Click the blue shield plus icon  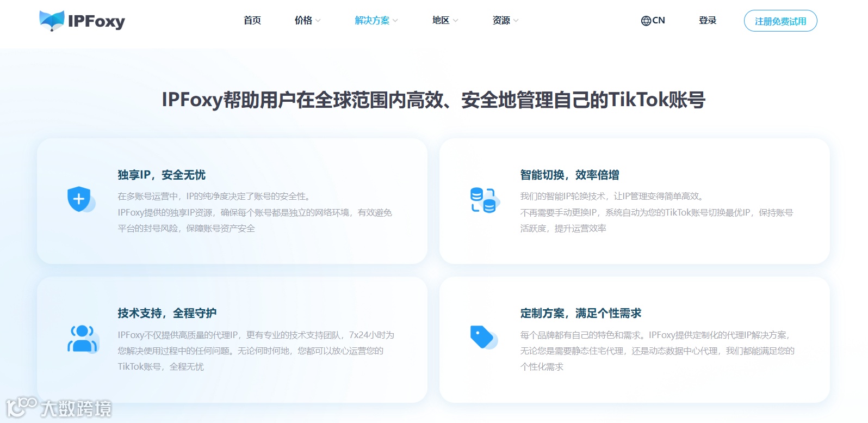pyautogui.click(x=80, y=200)
